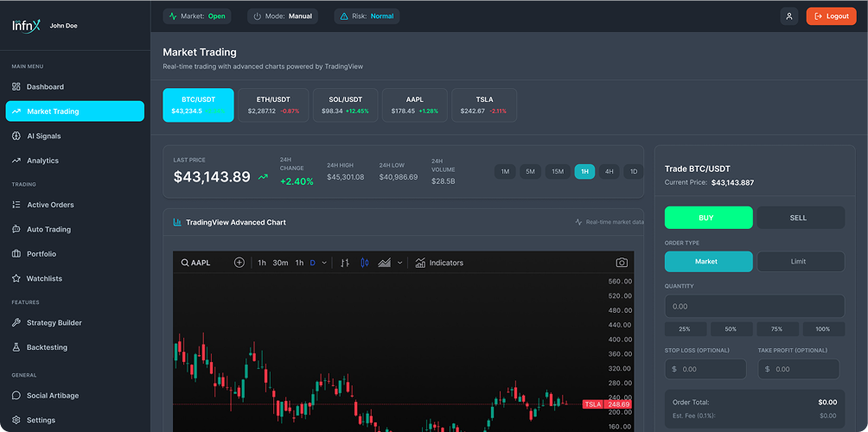Click the Dashboard grid icon
Image resolution: width=868 pixels, height=432 pixels.
16,87
